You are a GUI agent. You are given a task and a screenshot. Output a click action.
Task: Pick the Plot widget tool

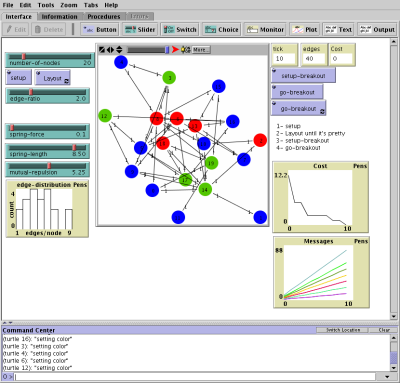tap(305, 30)
